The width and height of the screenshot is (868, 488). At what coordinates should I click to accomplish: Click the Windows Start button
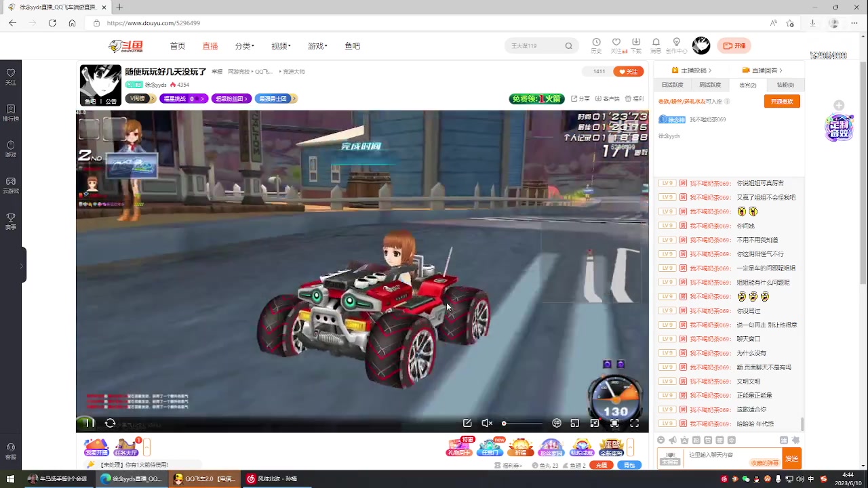click(11, 479)
